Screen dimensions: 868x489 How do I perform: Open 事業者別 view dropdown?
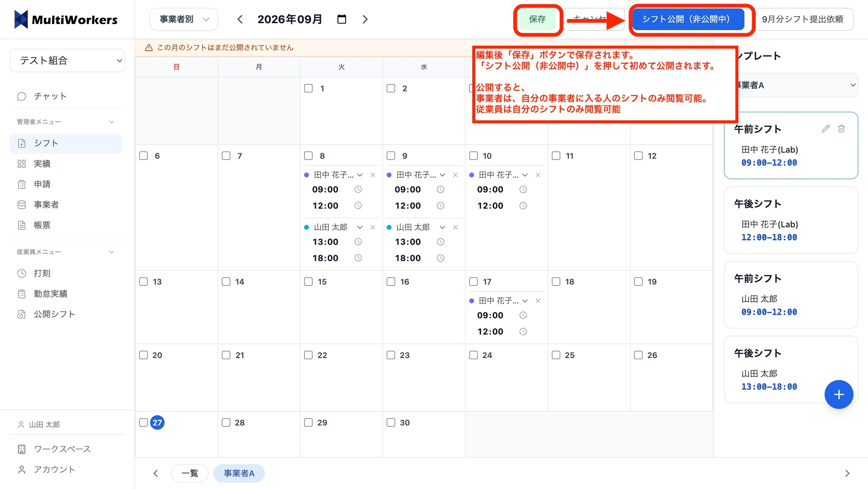coord(184,19)
